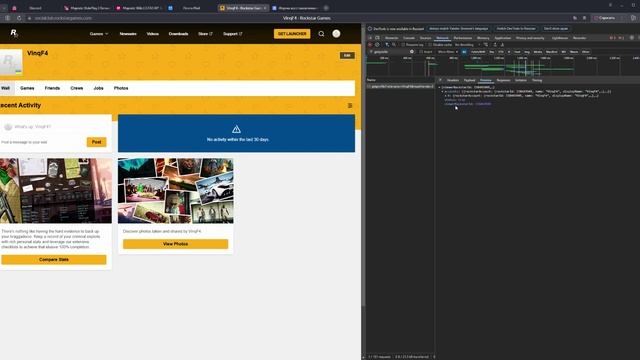Select the Fetch/XHR request type filter

(x=478, y=52)
